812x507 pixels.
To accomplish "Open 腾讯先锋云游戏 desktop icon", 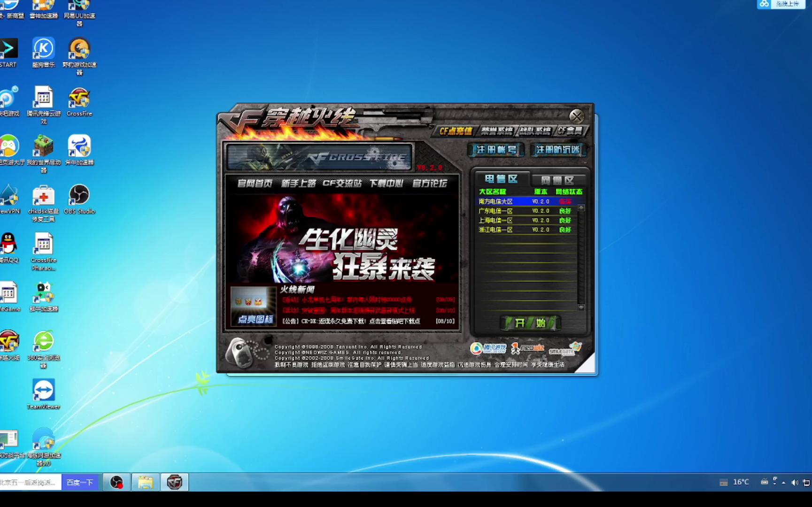I will (44, 105).
